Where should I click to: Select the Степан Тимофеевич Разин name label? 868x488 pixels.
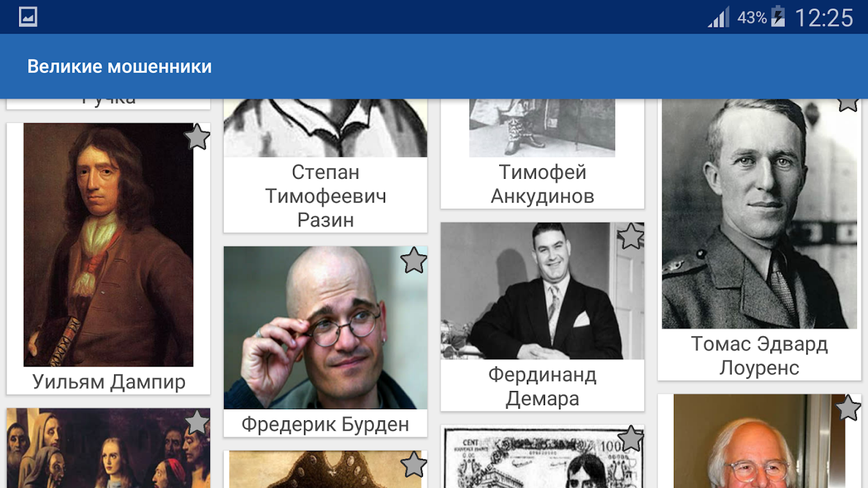[325, 196]
